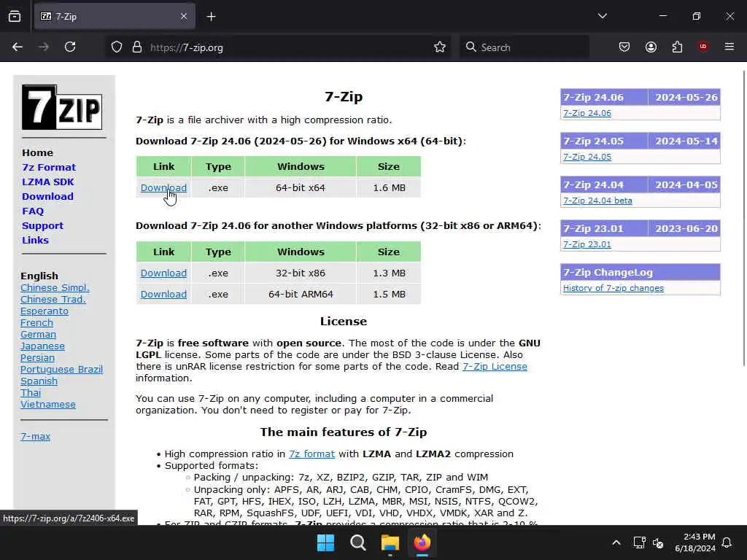Switch language to French
The height and width of the screenshot is (560, 747).
coord(36,323)
